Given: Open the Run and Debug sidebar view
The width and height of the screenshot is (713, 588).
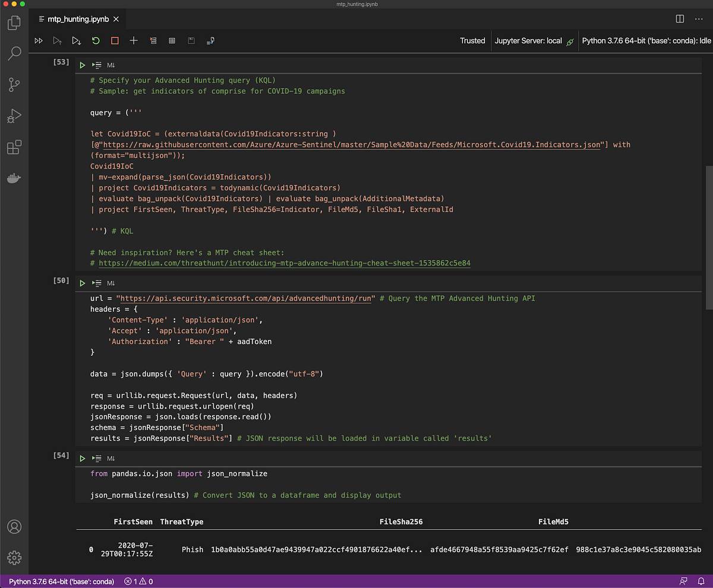Looking at the screenshot, I should (15, 116).
